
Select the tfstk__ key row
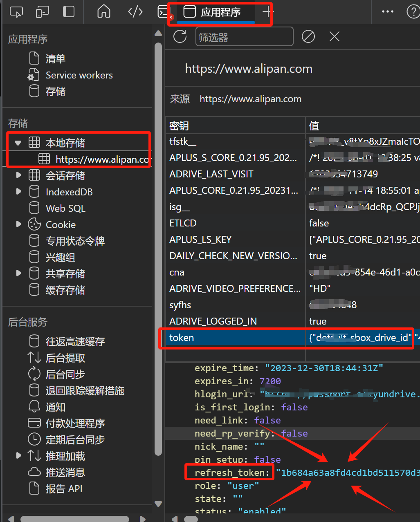[x=293, y=141]
